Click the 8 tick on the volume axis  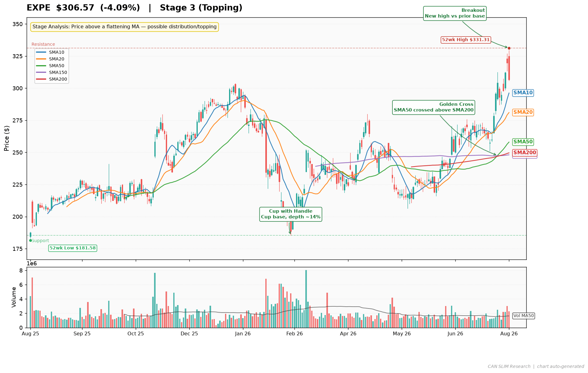pos(21,271)
